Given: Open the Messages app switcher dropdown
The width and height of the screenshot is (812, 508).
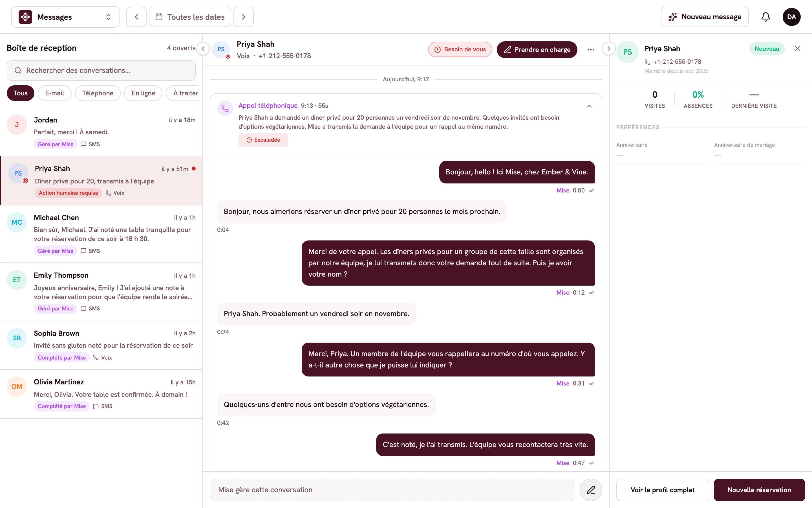Looking at the screenshot, I should pyautogui.click(x=65, y=17).
